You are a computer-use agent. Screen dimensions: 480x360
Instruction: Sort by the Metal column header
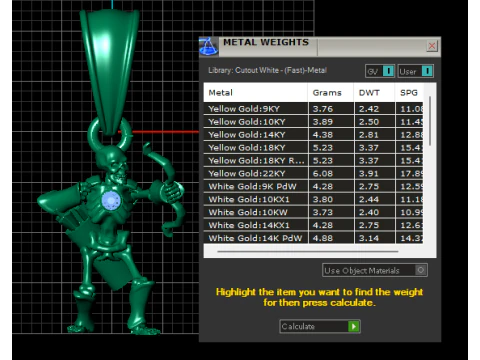(255, 93)
